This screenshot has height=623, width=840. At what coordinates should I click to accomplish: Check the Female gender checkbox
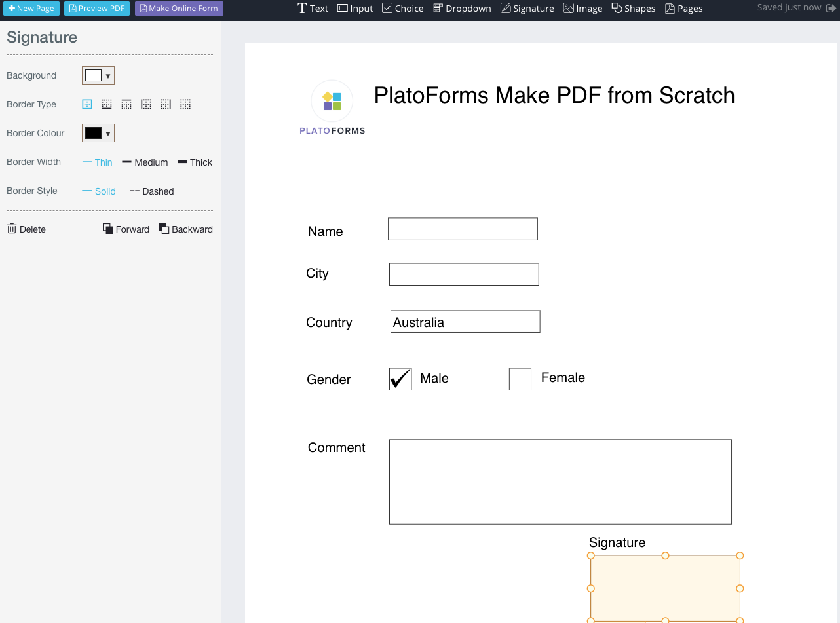click(x=520, y=379)
